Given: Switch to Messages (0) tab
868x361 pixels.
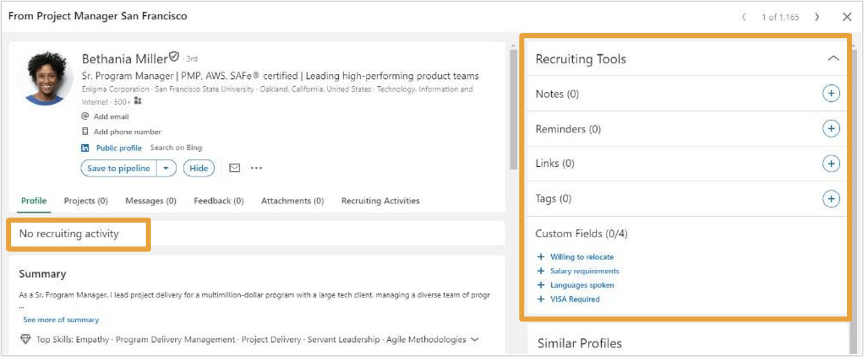Looking at the screenshot, I should point(151,200).
